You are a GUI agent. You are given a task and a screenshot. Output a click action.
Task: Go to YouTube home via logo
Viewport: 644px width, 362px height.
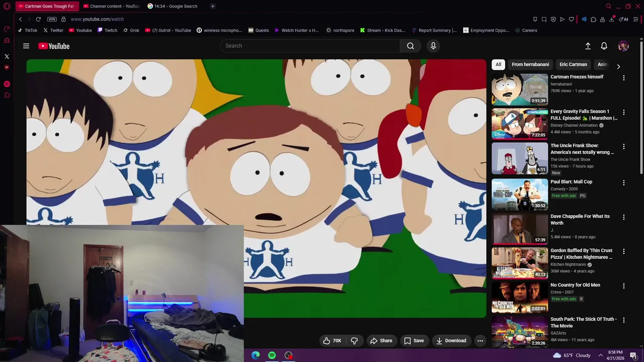click(54, 46)
